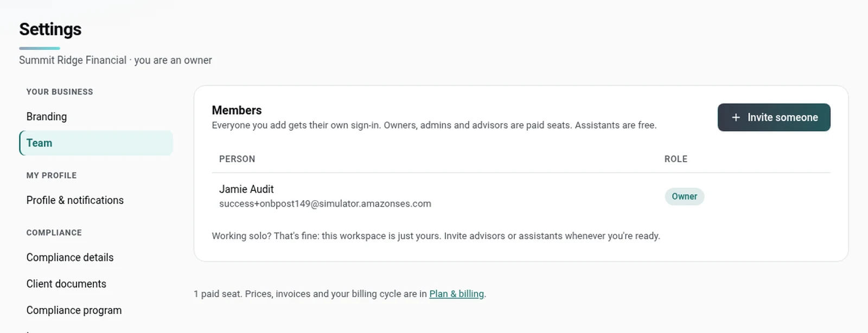
Task: Click the plus icon in Invite someone button
Action: (x=736, y=117)
